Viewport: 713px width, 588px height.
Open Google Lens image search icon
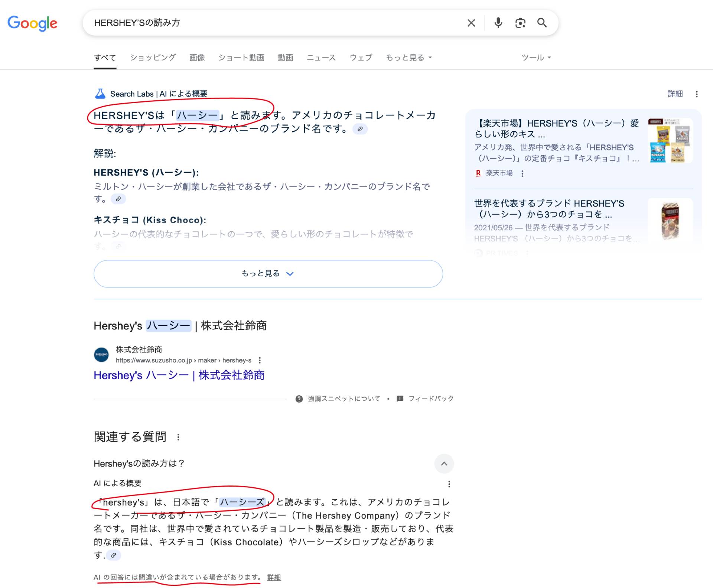520,23
